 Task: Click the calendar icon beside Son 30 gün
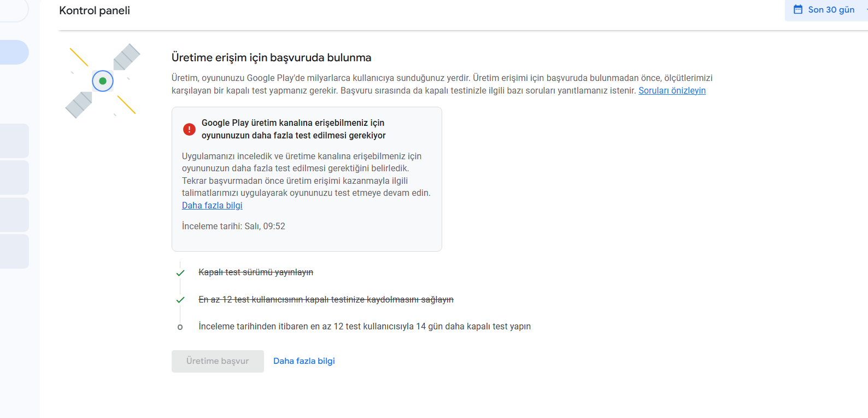tap(798, 10)
